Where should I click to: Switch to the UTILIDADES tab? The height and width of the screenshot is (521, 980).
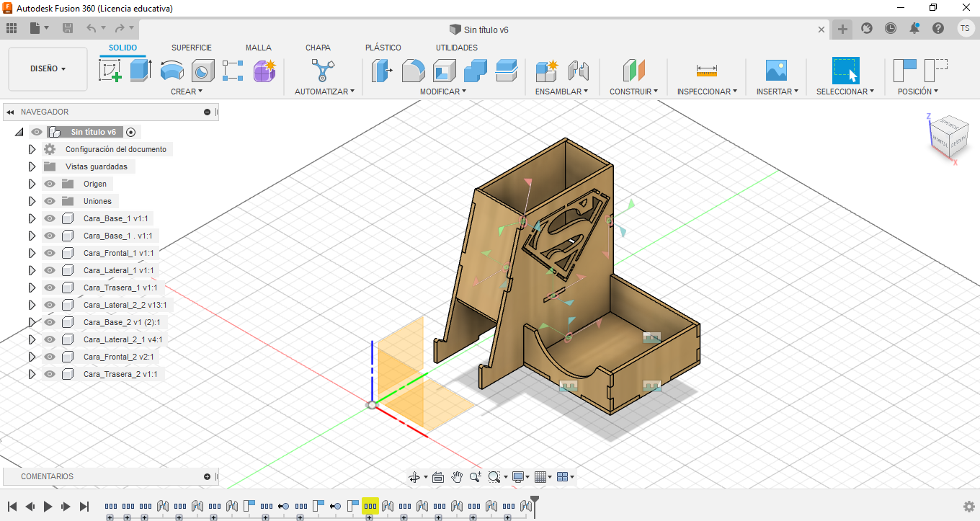point(457,48)
